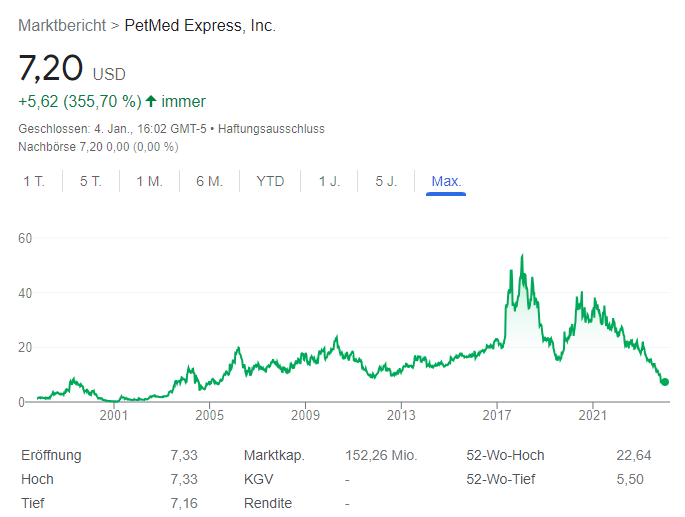The height and width of the screenshot is (517, 685).
Task: Open the Marktbericht breadcrumb link
Action: point(63,25)
